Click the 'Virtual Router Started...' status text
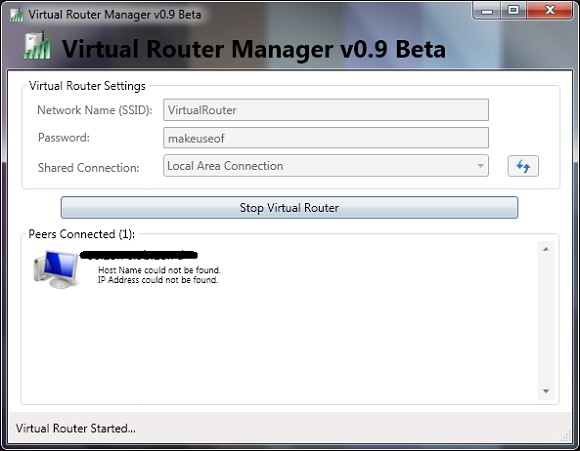 pyautogui.click(x=75, y=428)
